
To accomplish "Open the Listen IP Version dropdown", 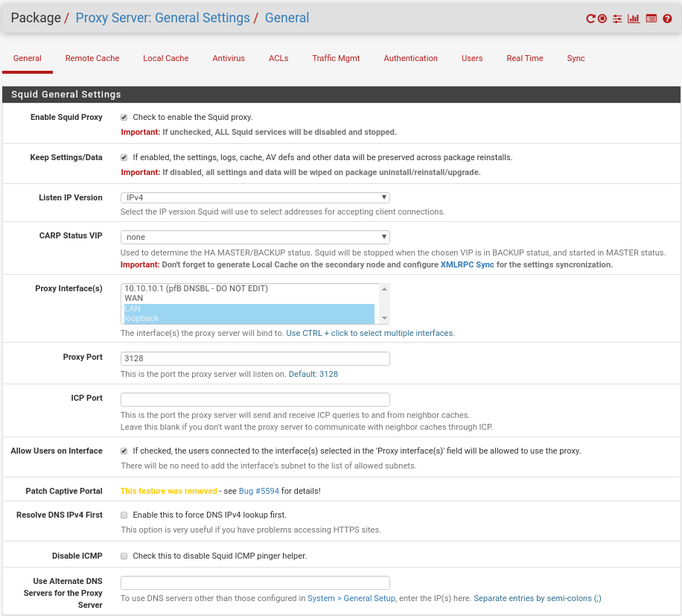I will click(255, 197).
